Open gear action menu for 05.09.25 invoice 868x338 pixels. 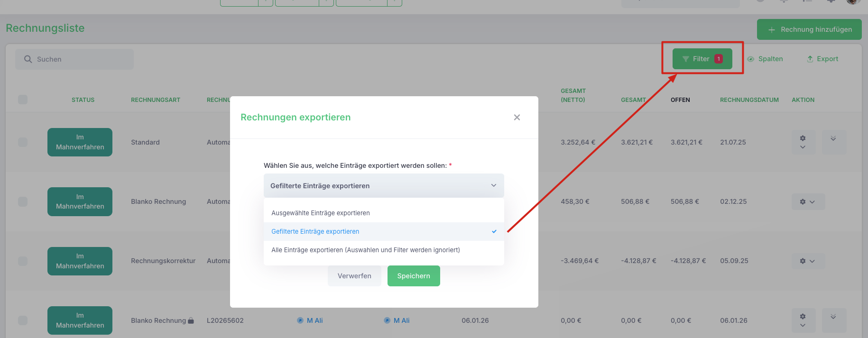coord(808,261)
